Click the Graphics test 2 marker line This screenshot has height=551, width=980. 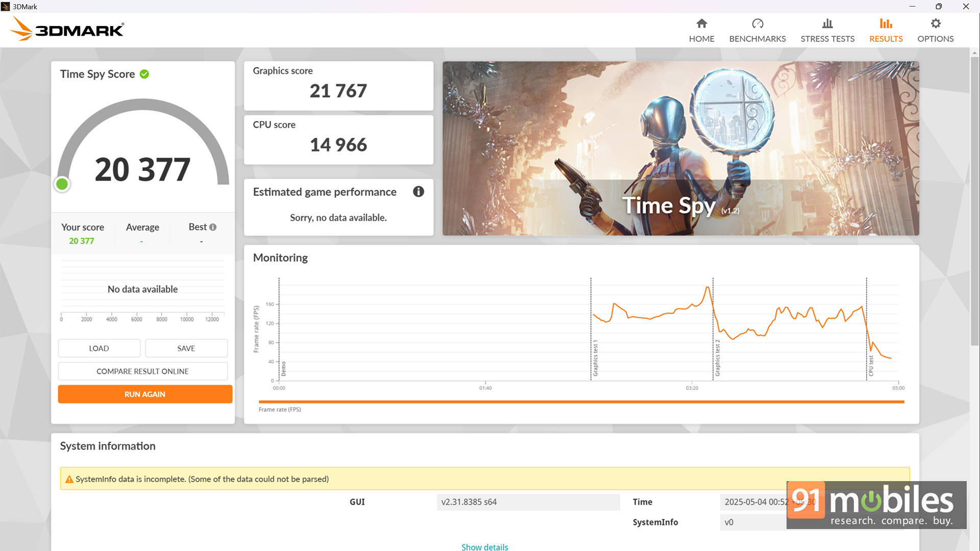713,329
